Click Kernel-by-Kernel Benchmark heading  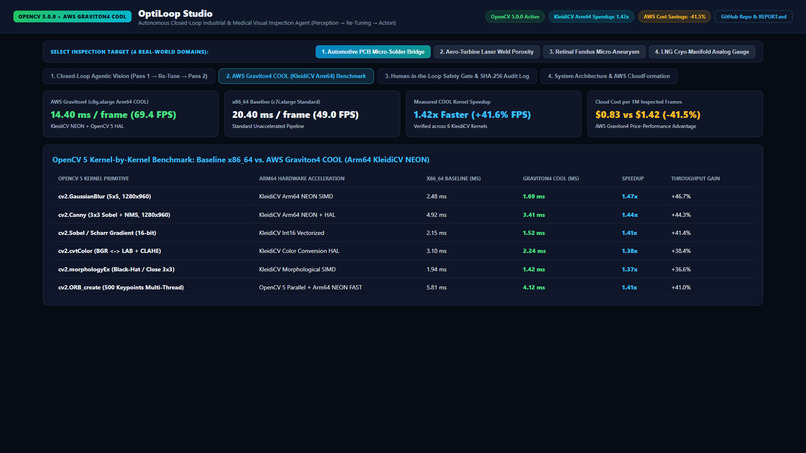click(x=241, y=160)
